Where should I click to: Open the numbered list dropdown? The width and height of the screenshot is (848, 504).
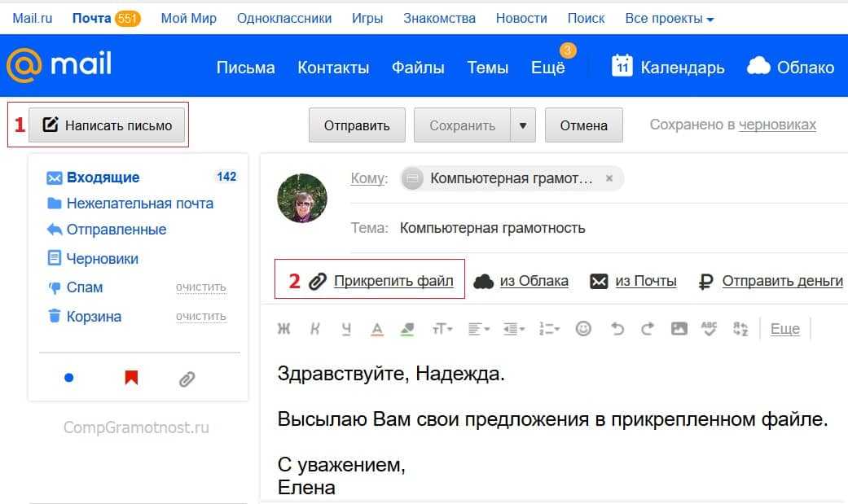[x=550, y=328]
